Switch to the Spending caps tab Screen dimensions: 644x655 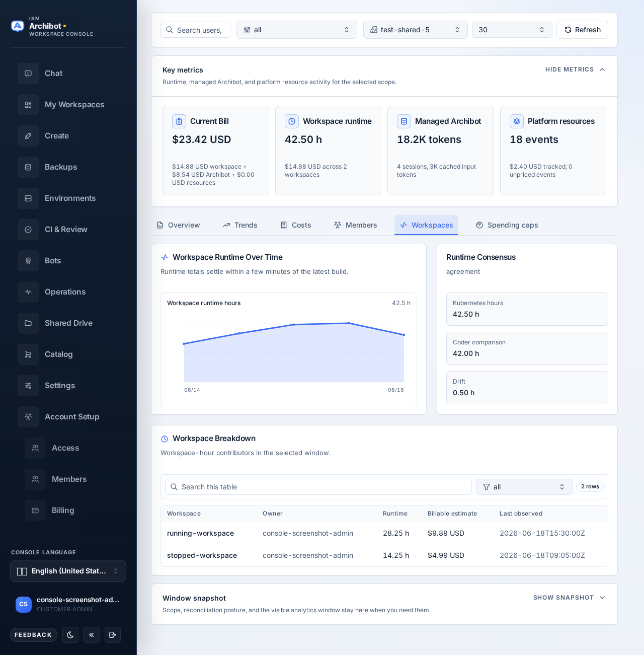pos(507,225)
